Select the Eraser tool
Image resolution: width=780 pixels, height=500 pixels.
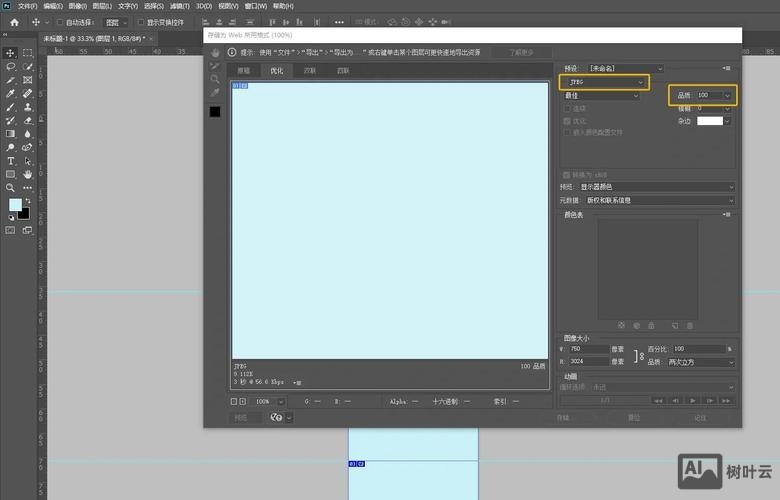(27, 120)
